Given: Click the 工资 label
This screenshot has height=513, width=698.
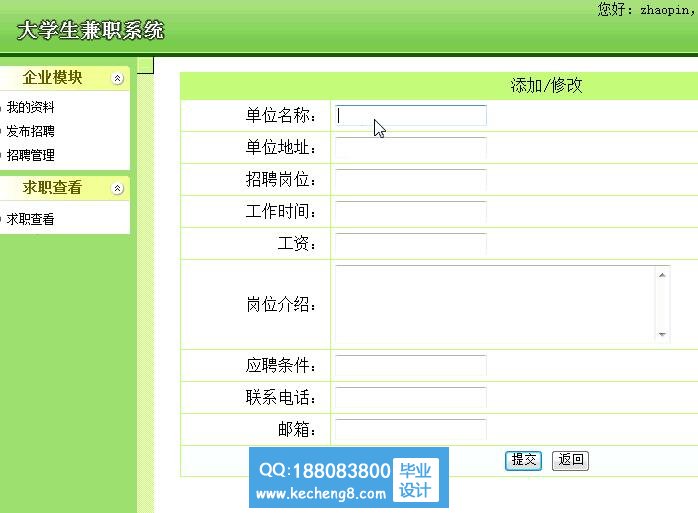Looking at the screenshot, I should click(x=297, y=244).
